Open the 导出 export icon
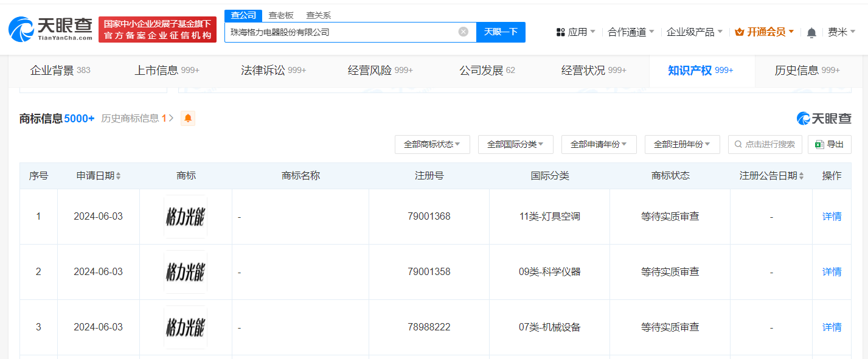Viewport: 868px width, 359px height. (x=819, y=144)
